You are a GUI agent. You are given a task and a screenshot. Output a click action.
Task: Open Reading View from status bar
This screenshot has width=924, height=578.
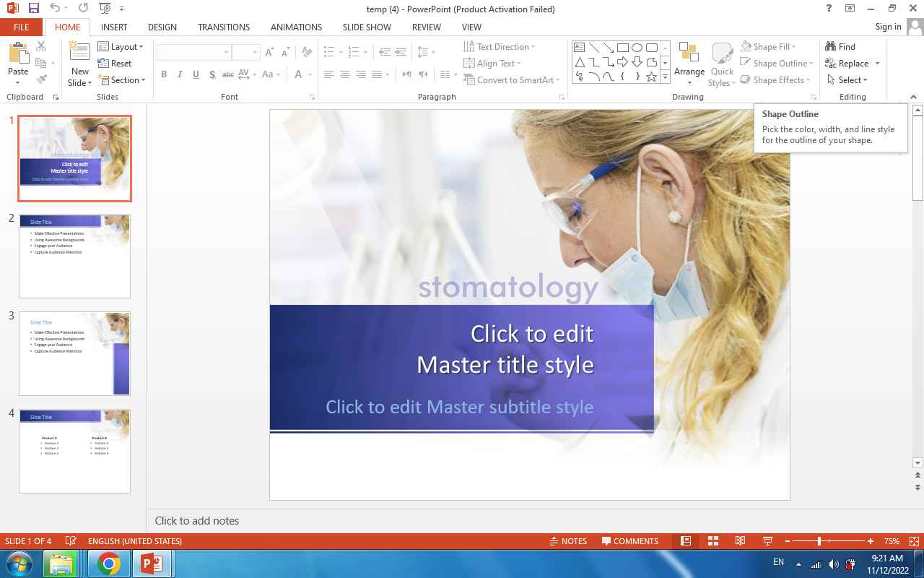click(x=740, y=541)
